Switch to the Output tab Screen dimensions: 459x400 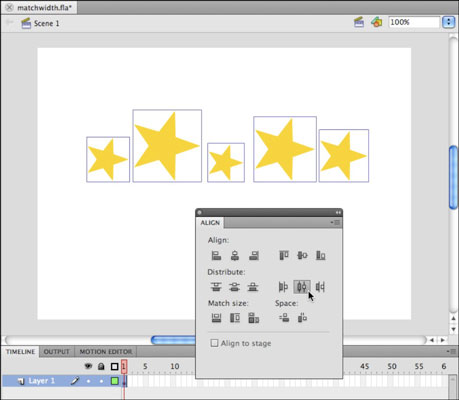click(57, 352)
